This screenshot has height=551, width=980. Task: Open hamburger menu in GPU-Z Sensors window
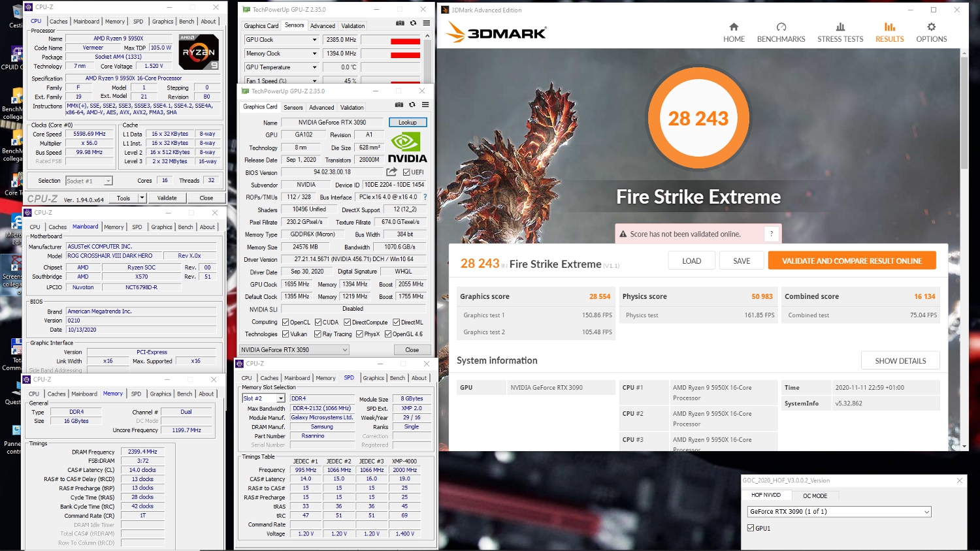(427, 23)
